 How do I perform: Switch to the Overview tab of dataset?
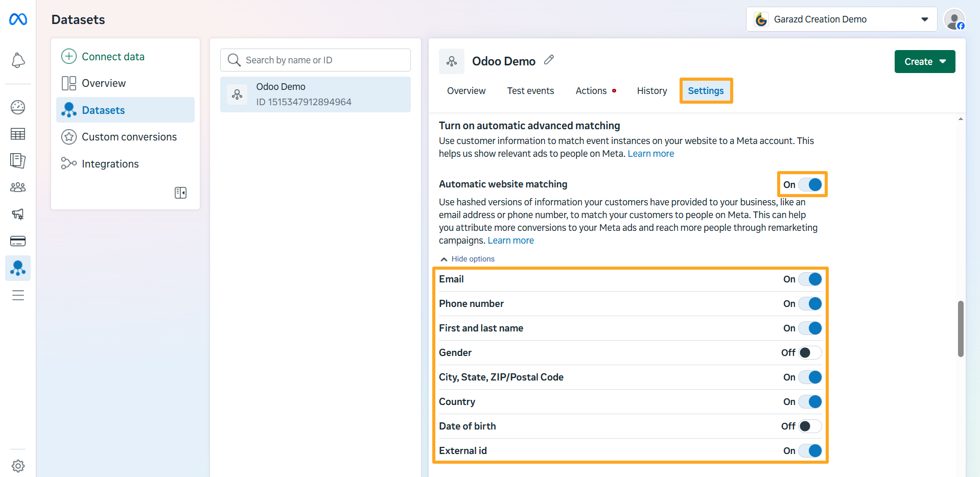466,91
